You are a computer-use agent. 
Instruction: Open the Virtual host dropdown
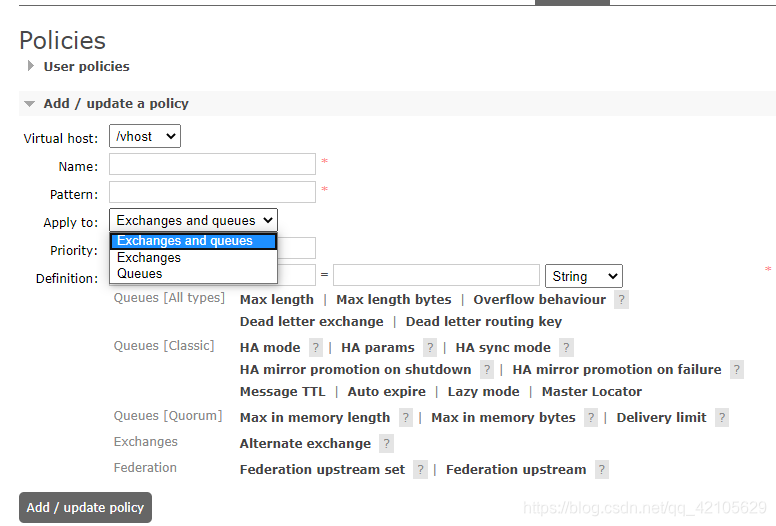(145, 136)
